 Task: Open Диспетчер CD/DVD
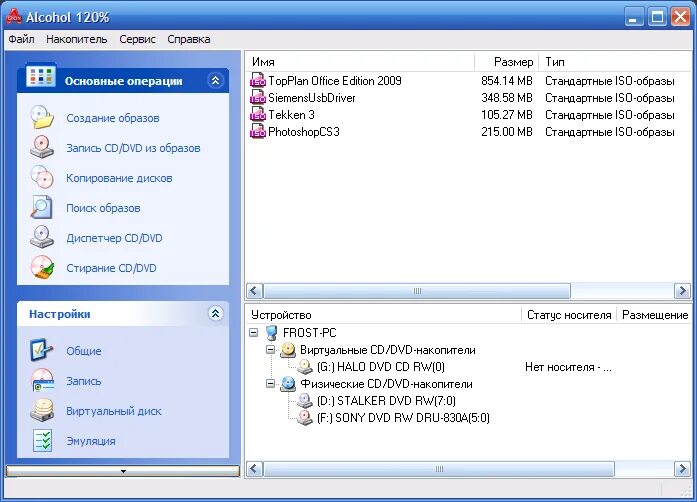click(x=114, y=238)
